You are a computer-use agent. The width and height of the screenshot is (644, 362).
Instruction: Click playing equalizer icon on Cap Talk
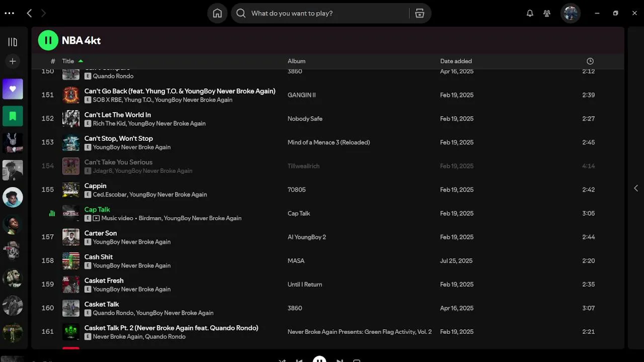pyautogui.click(x=52, y=213)
